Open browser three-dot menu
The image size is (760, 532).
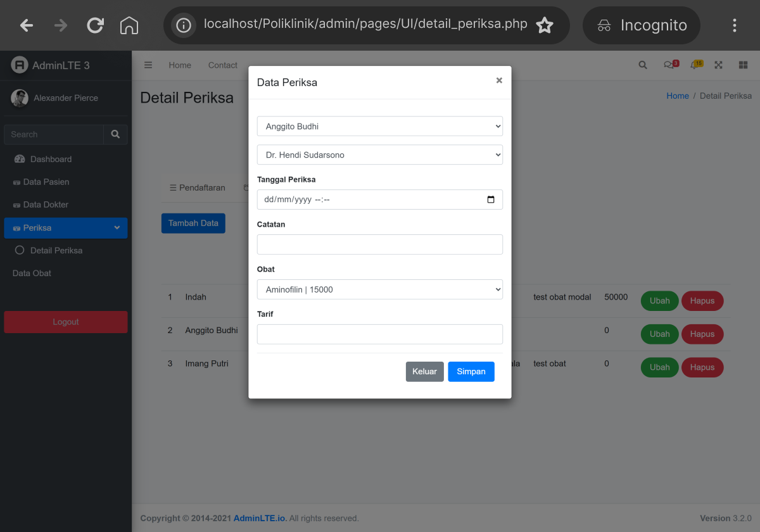[735, 25]
